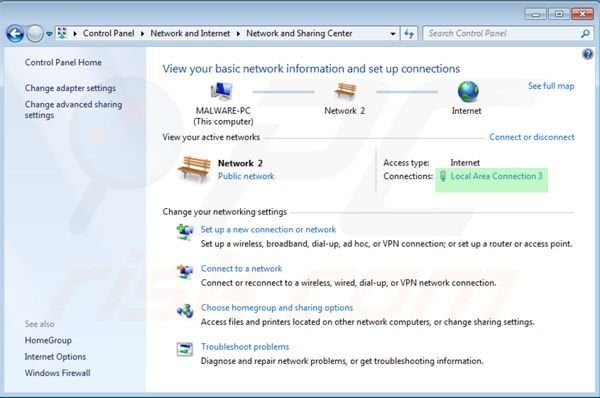The height and width of the screenshot is (398, 600).
Task: Click the large bench icon for active network
Action: tap(194, 169)
